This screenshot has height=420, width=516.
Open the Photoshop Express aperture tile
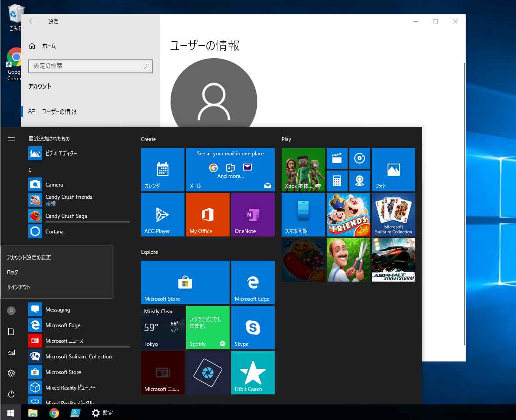pos(207,373)
